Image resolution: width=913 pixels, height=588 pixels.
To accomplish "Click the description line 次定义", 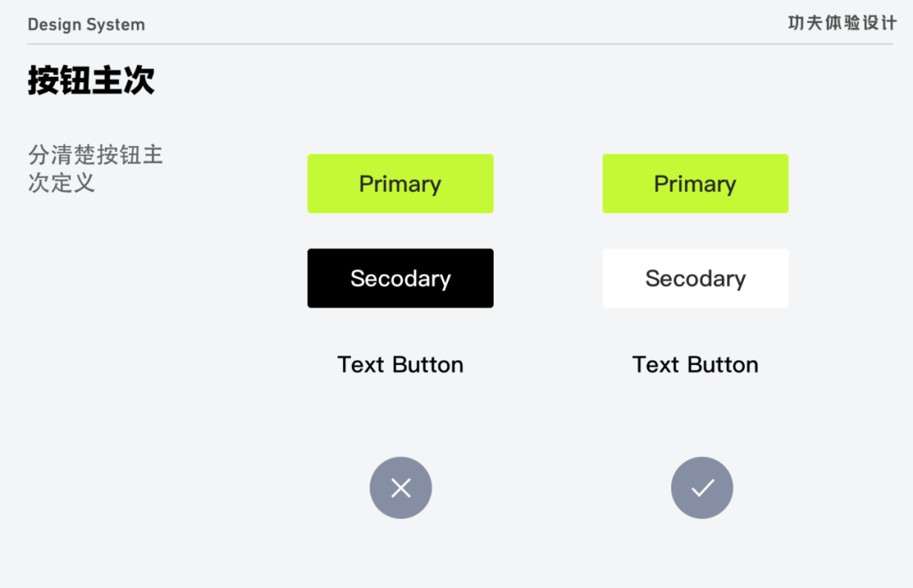I will 62,182.
